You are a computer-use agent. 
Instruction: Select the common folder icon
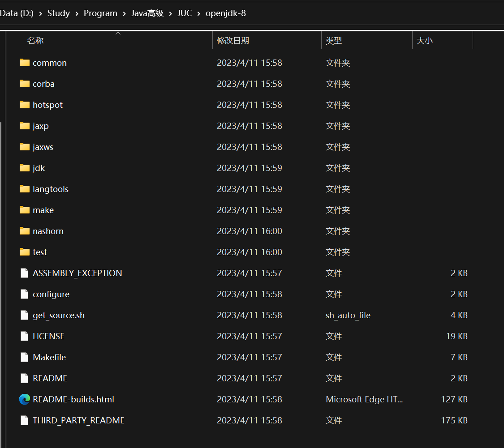coord(25,63)
